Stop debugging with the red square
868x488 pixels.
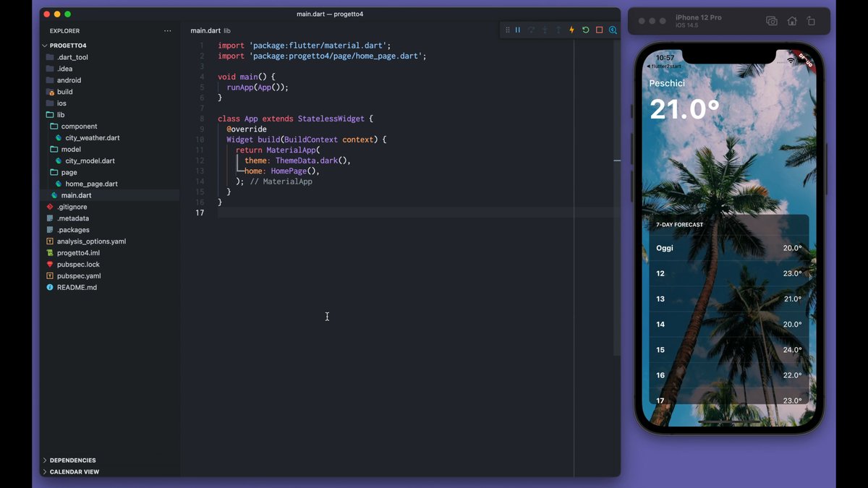click(599, 30)
